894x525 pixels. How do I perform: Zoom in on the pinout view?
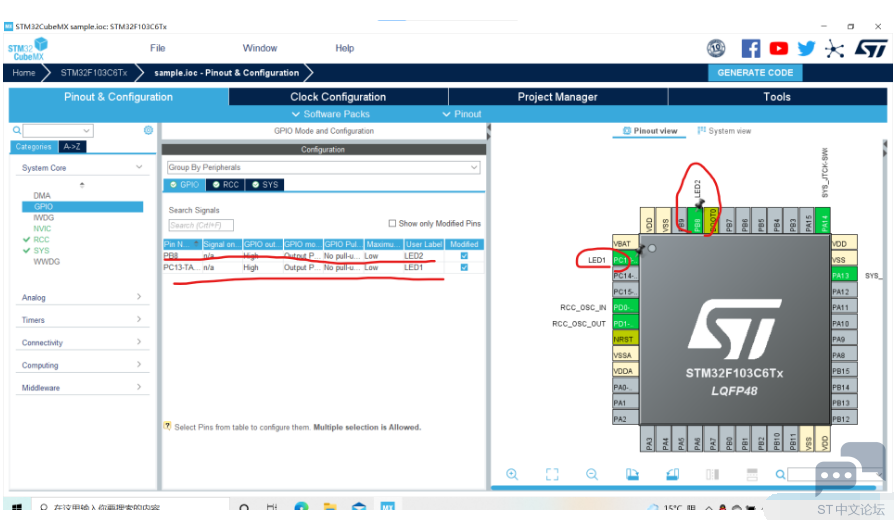(x=512, y=474)
